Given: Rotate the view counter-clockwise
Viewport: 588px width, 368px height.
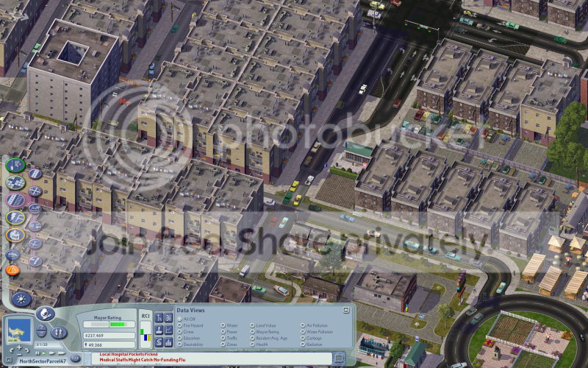Looking at the screenshot, I should click(12, 350).
